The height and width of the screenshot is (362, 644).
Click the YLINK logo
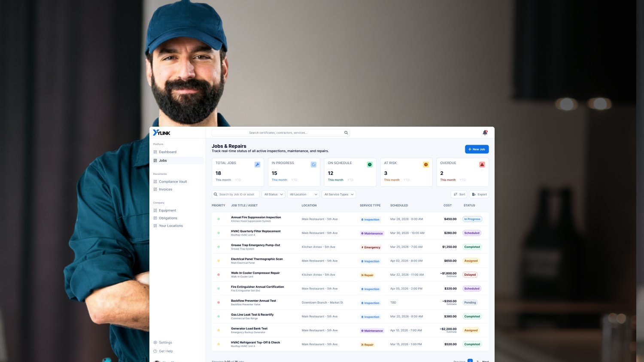coord(161,133)
